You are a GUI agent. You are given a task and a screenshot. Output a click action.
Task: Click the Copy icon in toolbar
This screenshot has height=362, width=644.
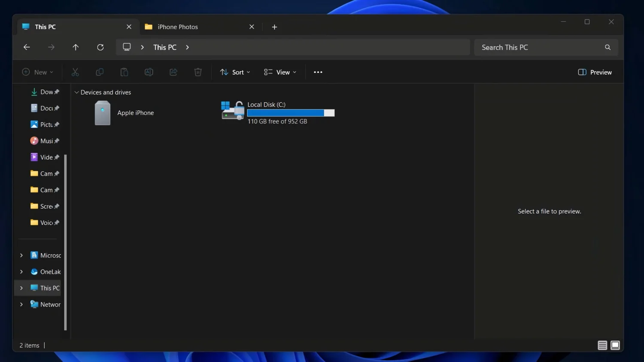click(x=100, y=72)
